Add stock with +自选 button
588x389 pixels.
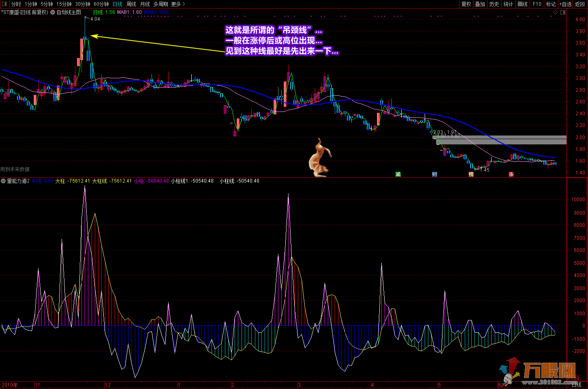[x=566, y=4]
